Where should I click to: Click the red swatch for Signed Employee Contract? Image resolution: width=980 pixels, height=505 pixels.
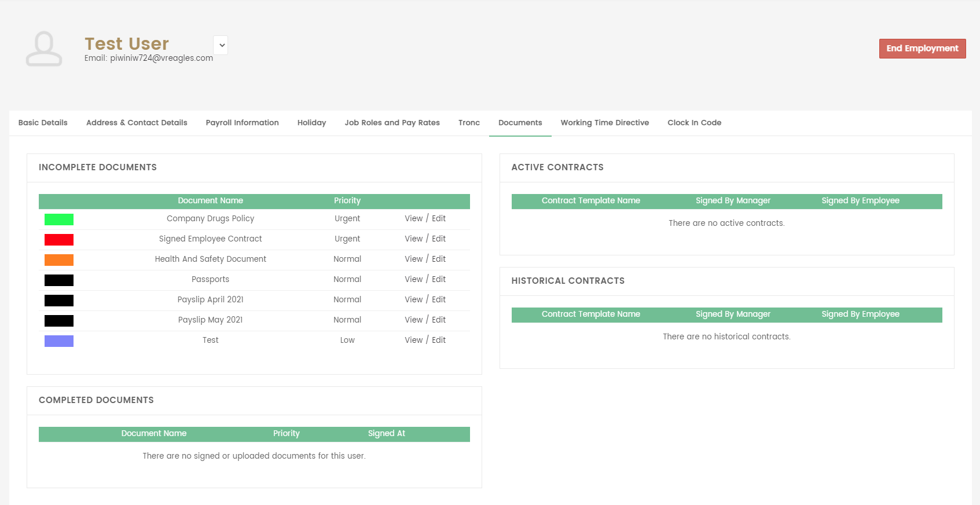[x=59, y=240]
